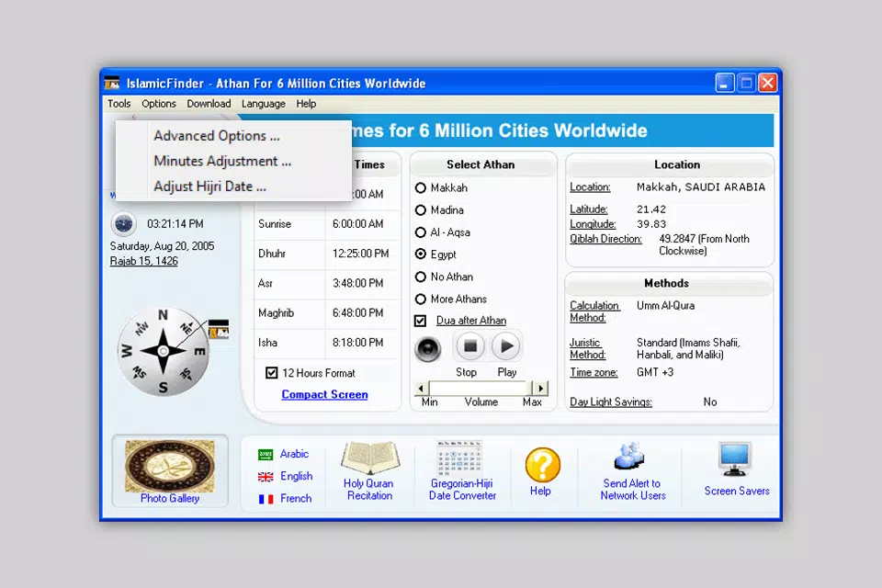Screen dimensions: 882x588
Task: Click the Isha 8:18:00 PM time
Action: 357,343
